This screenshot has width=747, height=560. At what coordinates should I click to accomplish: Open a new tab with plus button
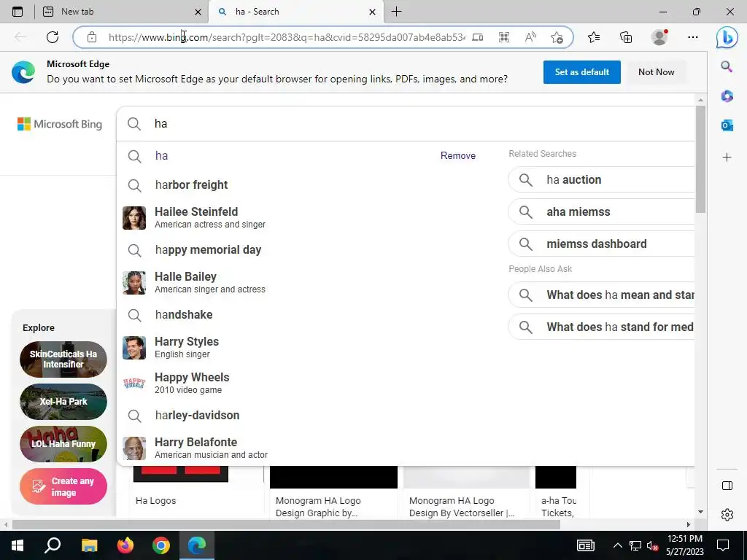[x=396, y=12]
